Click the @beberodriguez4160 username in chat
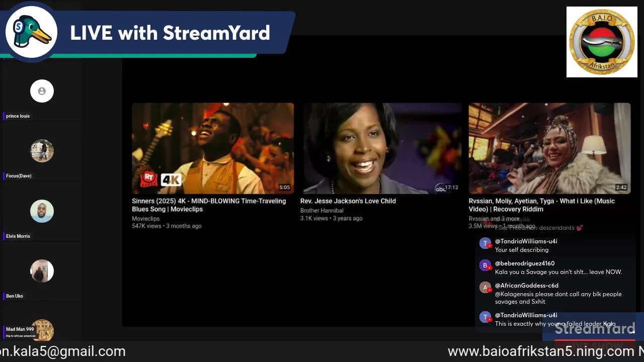This screenshot has height=362, width=644. click(x=525, y=263)
